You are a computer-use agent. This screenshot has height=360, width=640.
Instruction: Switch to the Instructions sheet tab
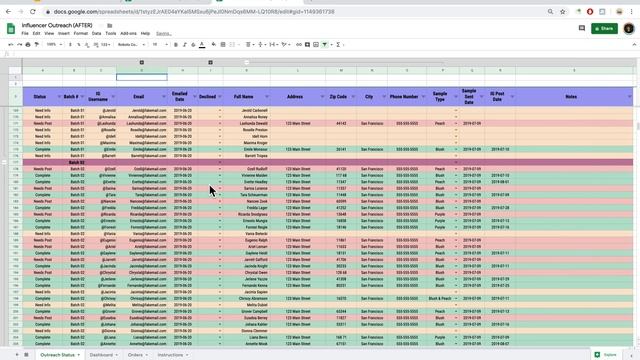(x=170, y=355)
